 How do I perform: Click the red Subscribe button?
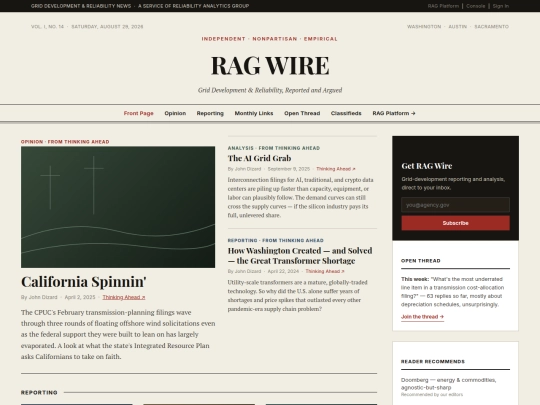pyautogui.click(x=455, y=223)
